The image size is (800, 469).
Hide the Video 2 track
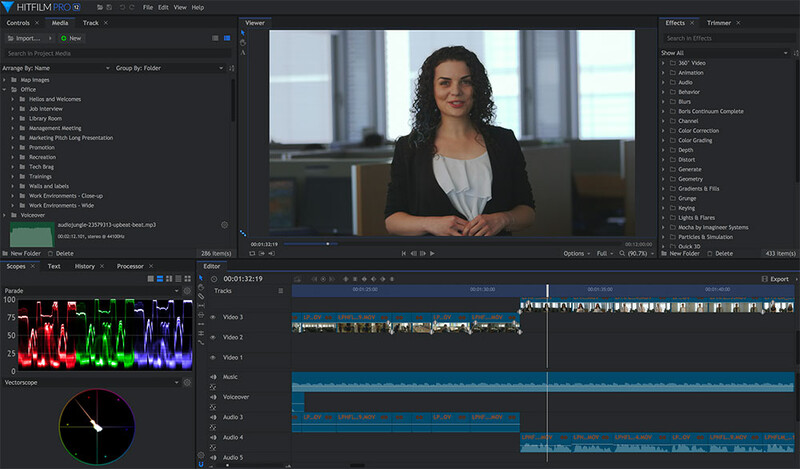[213, 337]
